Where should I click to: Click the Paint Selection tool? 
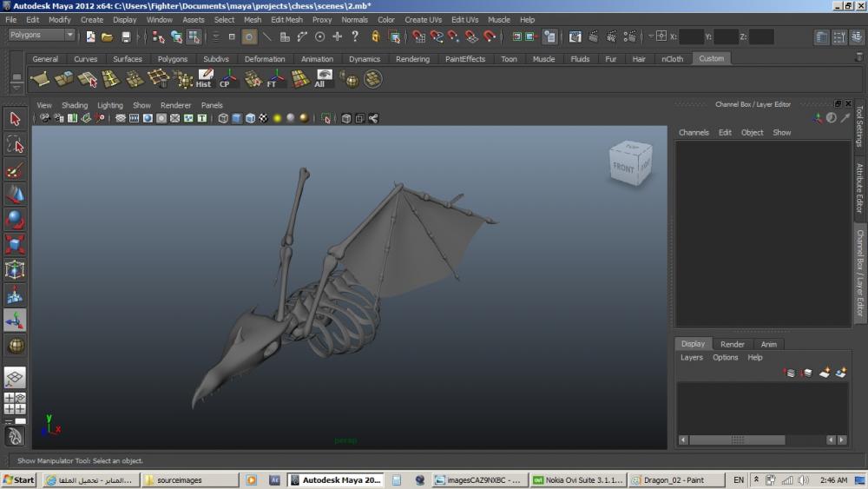pos(15,169)
